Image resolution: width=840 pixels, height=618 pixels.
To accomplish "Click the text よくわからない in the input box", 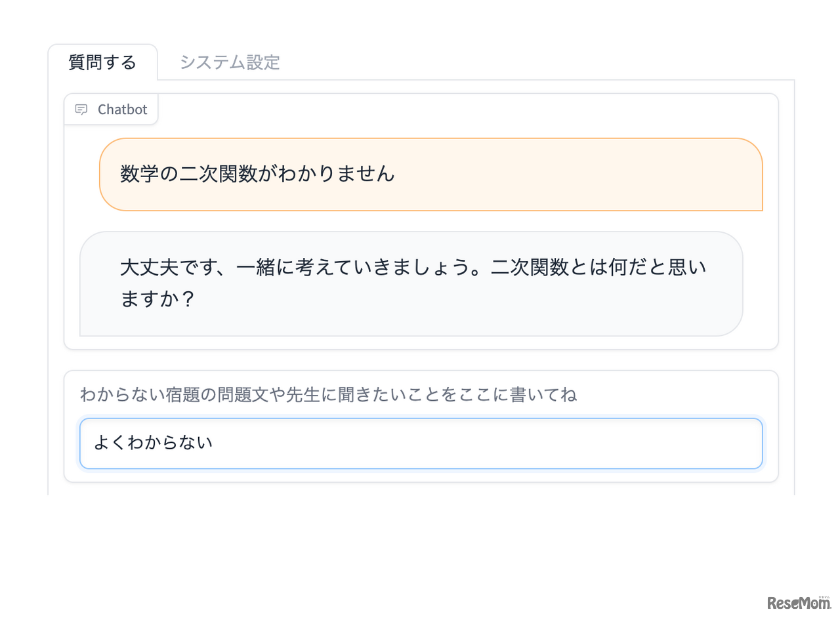I will 153,443.
